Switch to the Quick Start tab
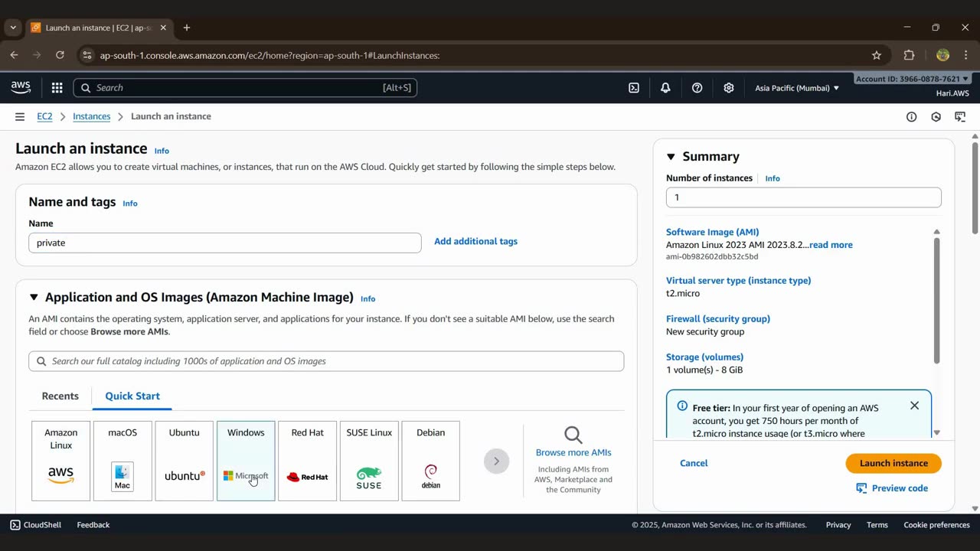The height and width of the screenshot is (551, 980). 132,396
